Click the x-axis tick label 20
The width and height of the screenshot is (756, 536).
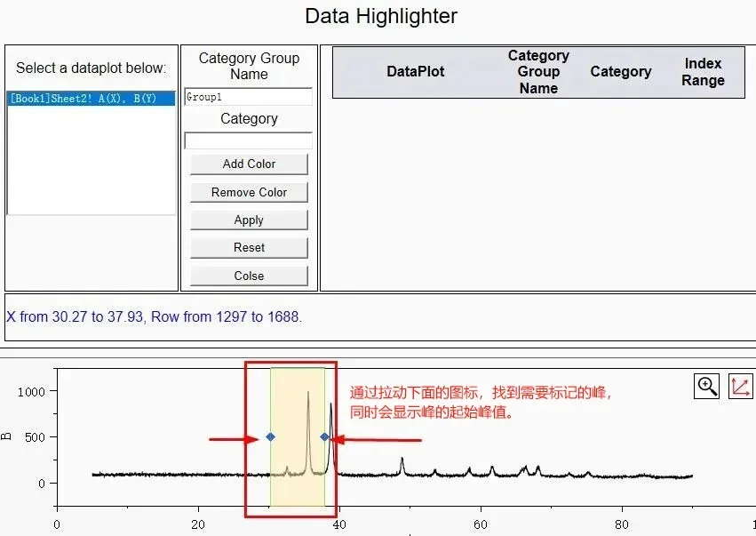[198, 524]
